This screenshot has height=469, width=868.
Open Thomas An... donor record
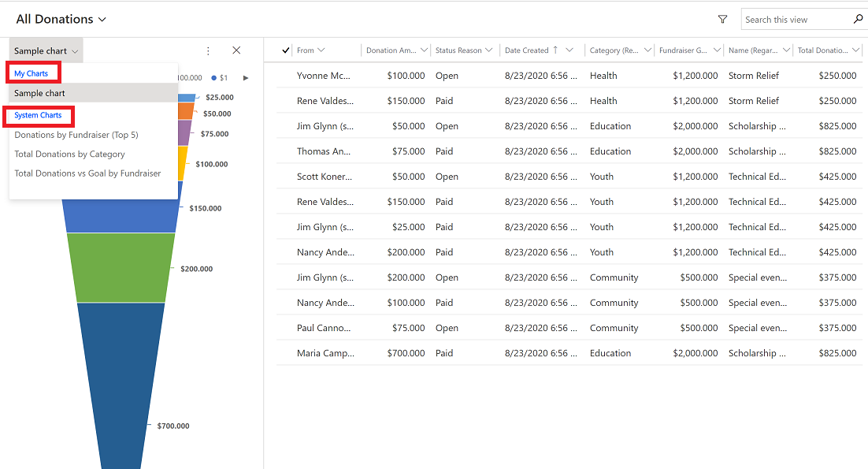coord(323,151)
